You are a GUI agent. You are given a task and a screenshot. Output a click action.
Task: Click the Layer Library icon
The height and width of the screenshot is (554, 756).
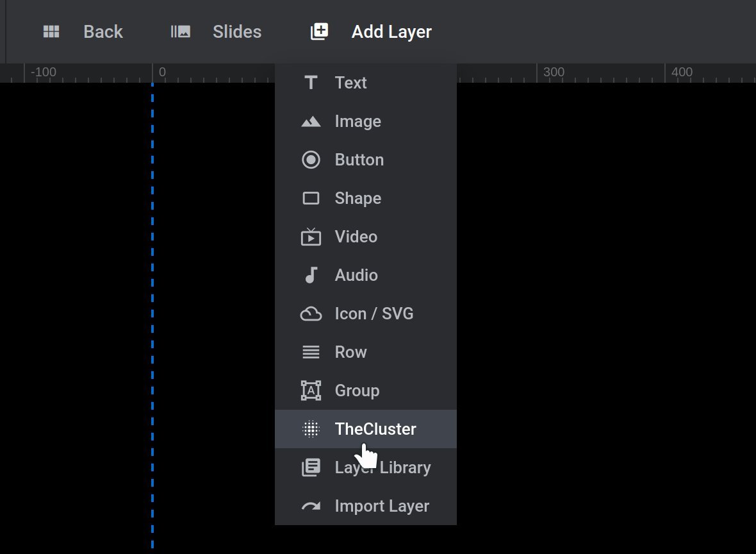point(311,467)
